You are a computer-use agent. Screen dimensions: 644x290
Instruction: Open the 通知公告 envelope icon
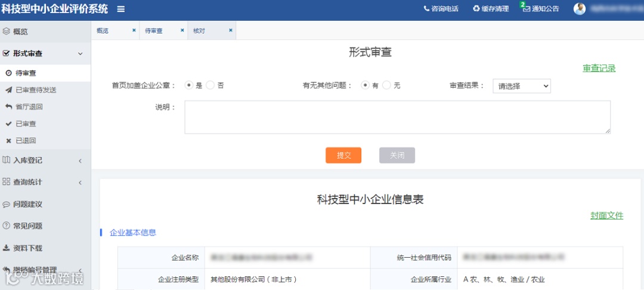coord(526,8)
